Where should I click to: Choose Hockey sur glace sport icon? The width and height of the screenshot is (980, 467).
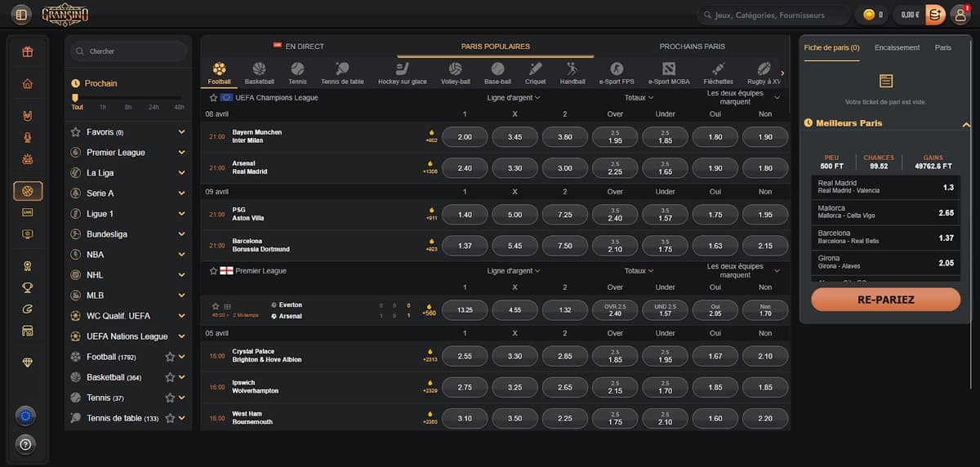click(x=402, y=69)
